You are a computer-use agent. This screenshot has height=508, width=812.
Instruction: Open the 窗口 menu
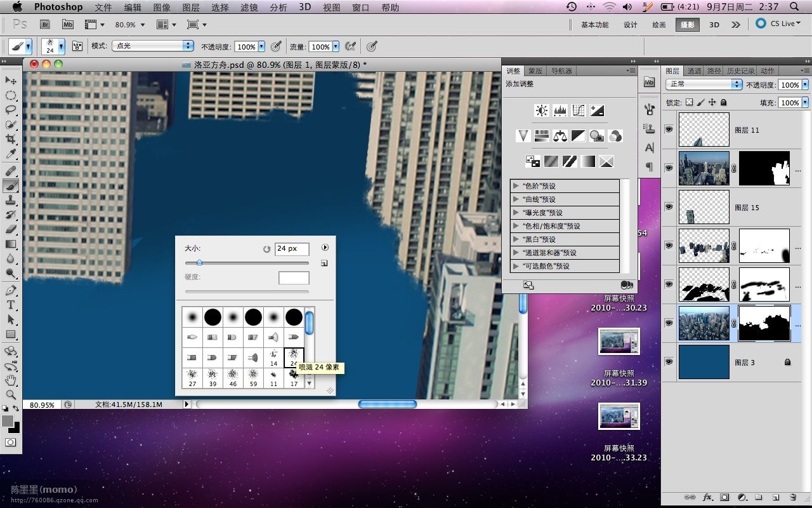click(361, 7)
